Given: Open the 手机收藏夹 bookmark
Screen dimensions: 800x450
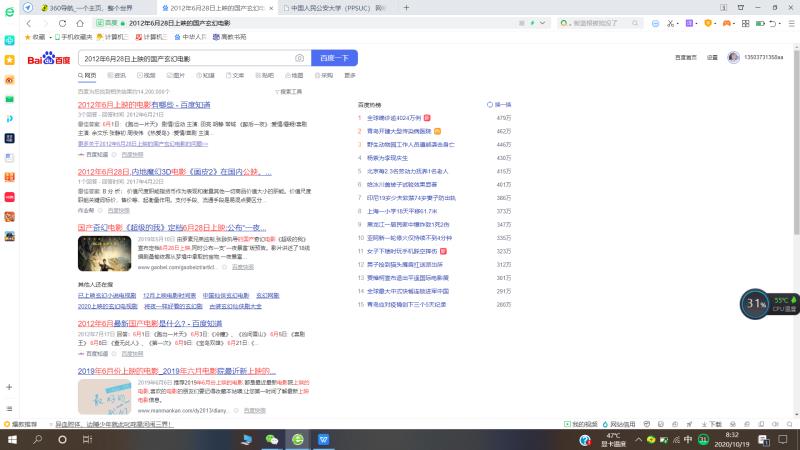Looking at the screenshot, I should click(73, 37).
